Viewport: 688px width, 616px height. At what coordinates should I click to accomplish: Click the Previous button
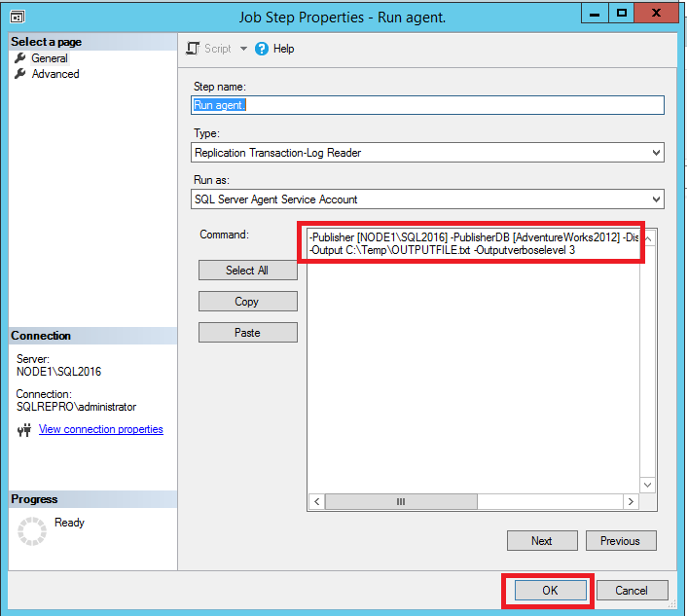[621, 540]
